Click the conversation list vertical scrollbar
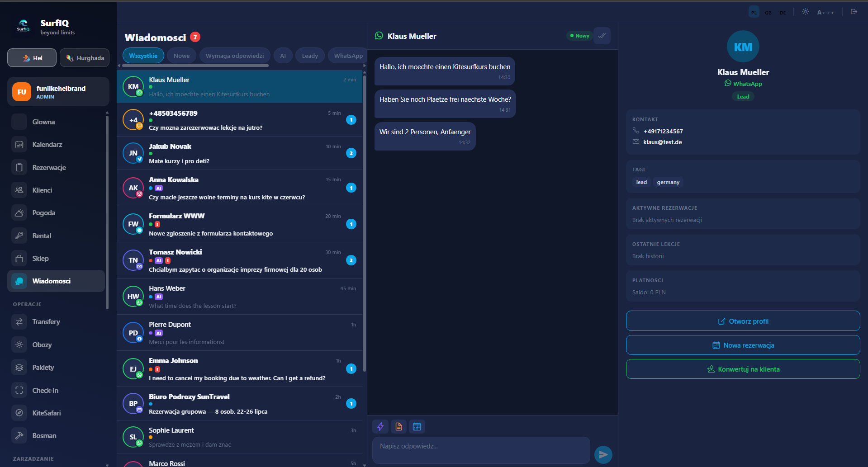Viewport: 868px width, 467px height. click(365, 224)
